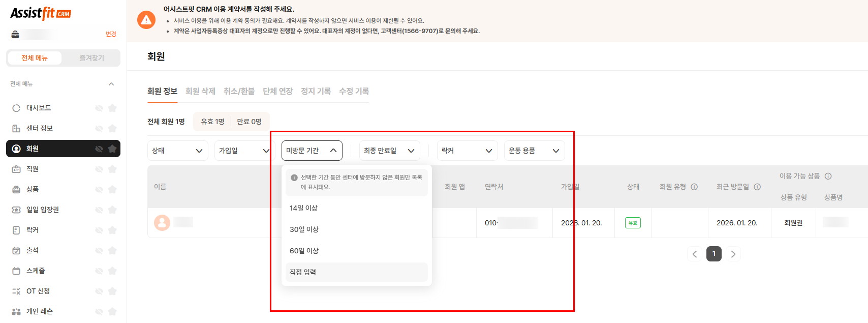The height and width of the screenshot is (323, 868).
Task: Favorite 대시보드 with its star icon
Action: point(112,108)
